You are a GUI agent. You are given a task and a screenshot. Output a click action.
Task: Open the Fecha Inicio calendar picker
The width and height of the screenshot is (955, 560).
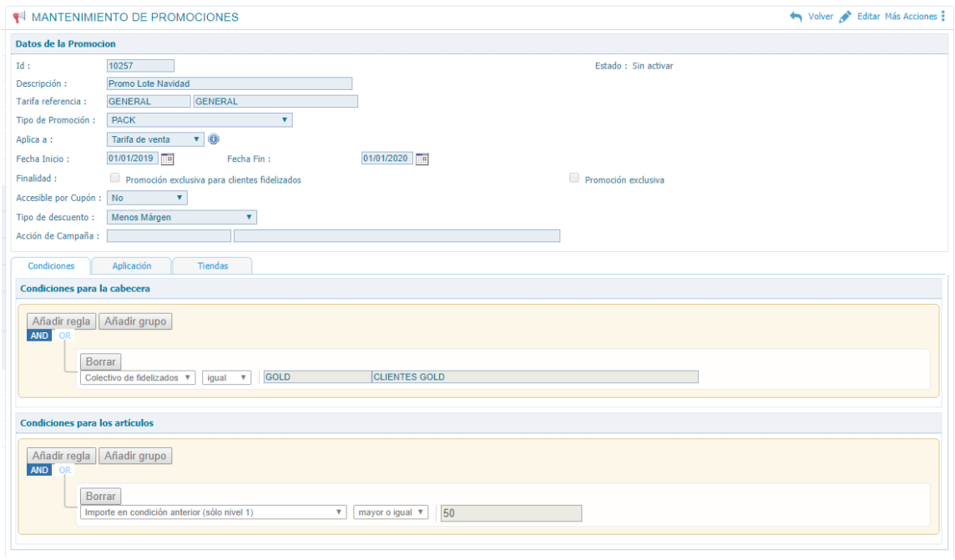click(167, 159)
